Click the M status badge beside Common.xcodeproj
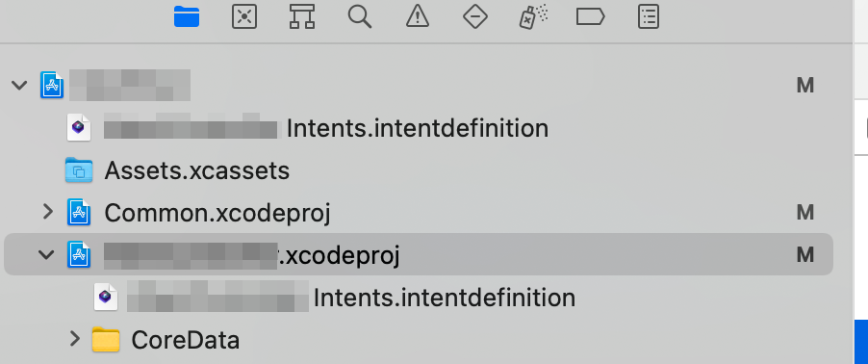The image size is (868, 364). [804, 213]
